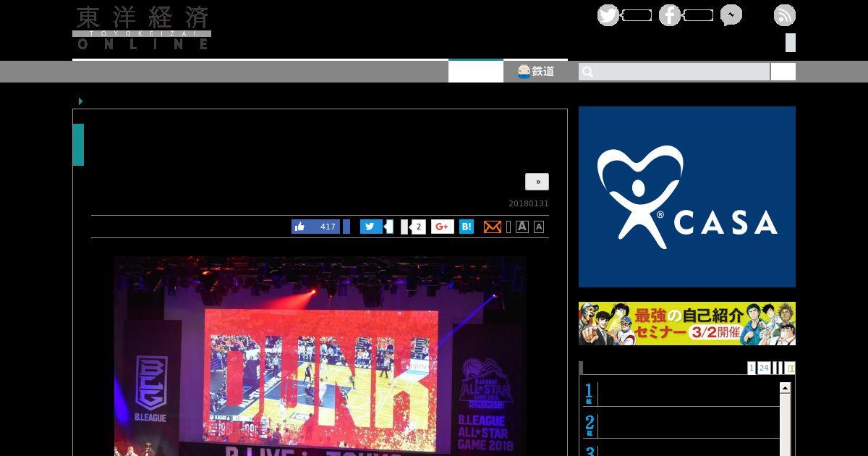Image resolution: width=868 pixels, height=456 pixels.
Task: Open the 自己紹介セミナー 3/2開催 banner
Action: click(x=687, y=324)
